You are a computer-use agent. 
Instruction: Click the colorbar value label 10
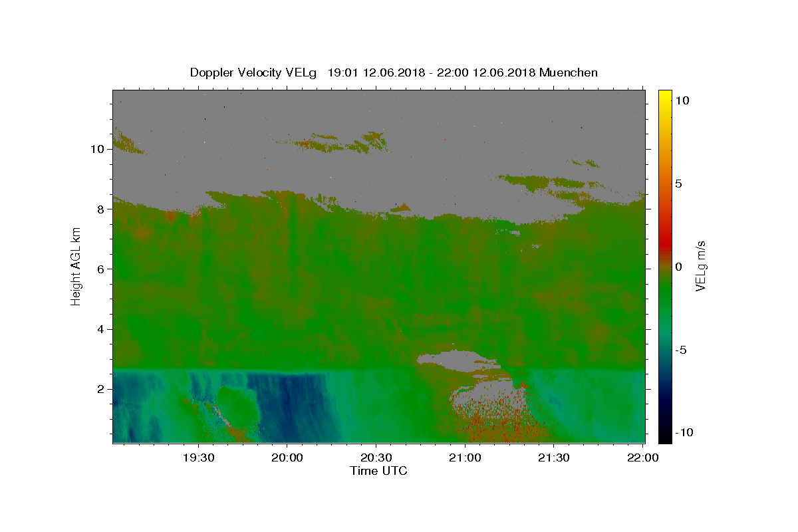[x=682, y=100]
